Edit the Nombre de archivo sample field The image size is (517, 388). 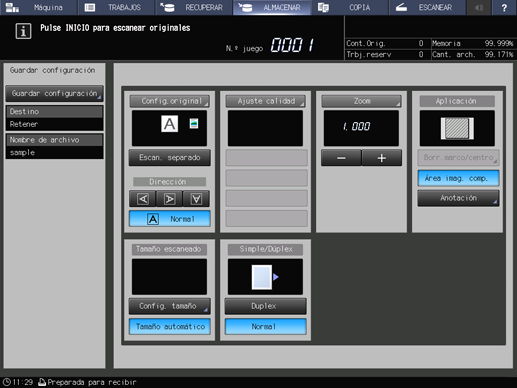point(54,146)
